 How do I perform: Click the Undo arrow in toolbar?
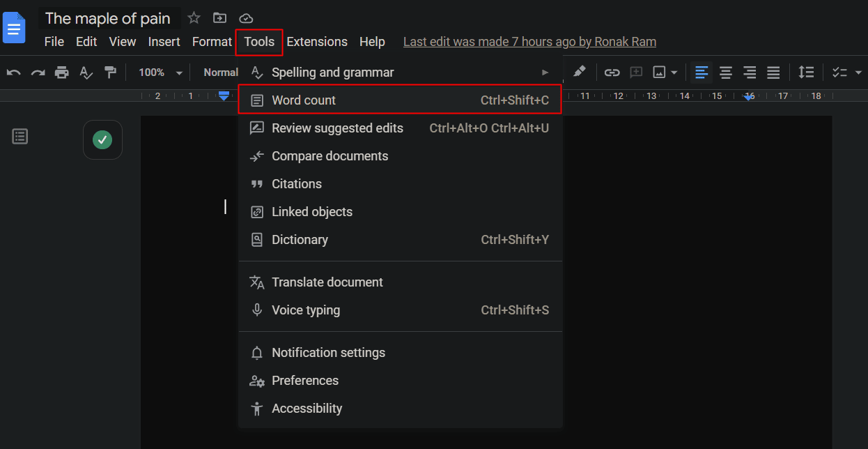tap(13, 73)
